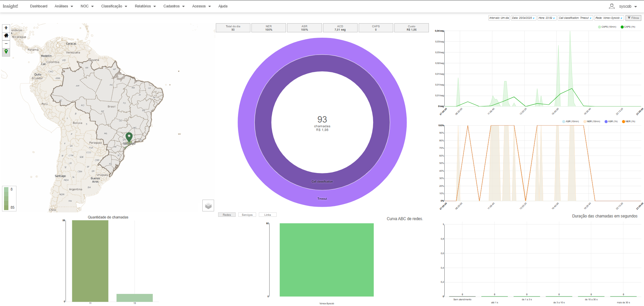Toggle the map marker pin button
Image resolution: width=644 pixels, height=306 pixels.
click(x=6, y=52)
